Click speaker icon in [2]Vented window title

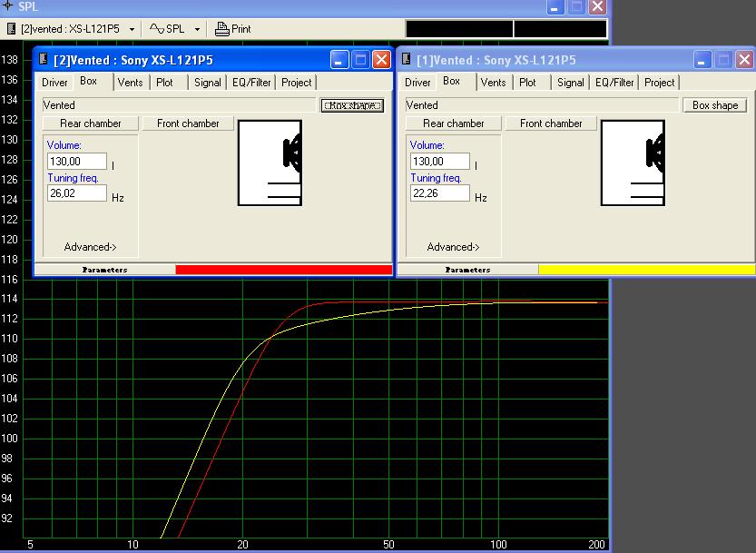click(x=43, y=59)
